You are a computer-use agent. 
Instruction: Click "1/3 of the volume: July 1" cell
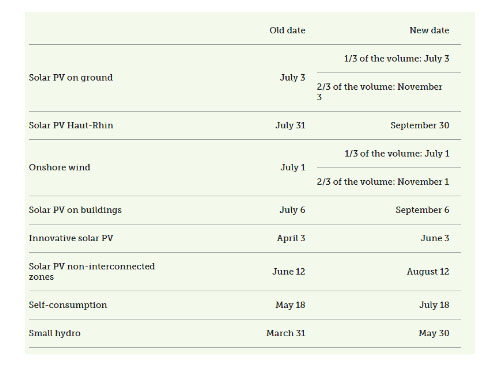tap(397, 154)
